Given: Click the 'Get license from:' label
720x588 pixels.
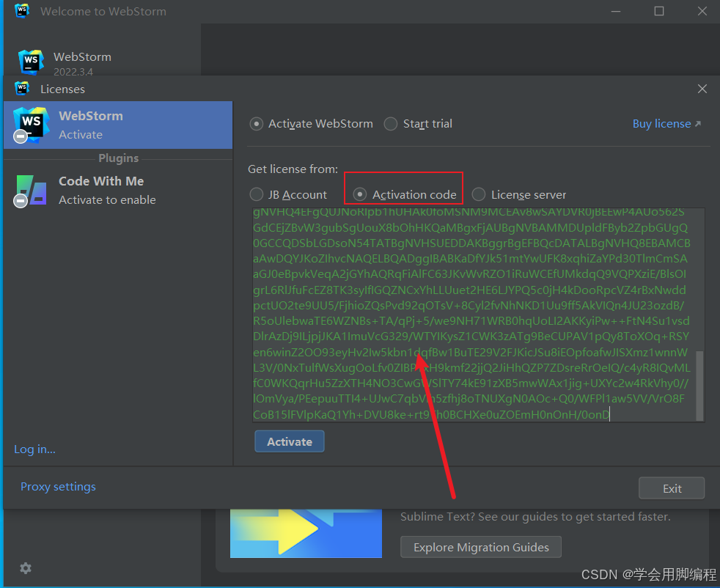Looking at the screenshot, I should 293,169.
